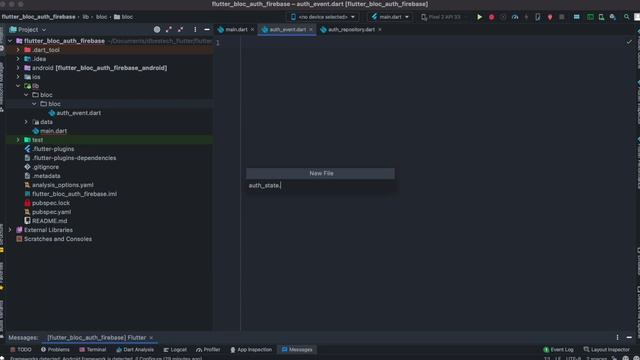This screenshot has width=640, height=360.
Task: Click the New File name input field
Action: (x=320, y=185)
